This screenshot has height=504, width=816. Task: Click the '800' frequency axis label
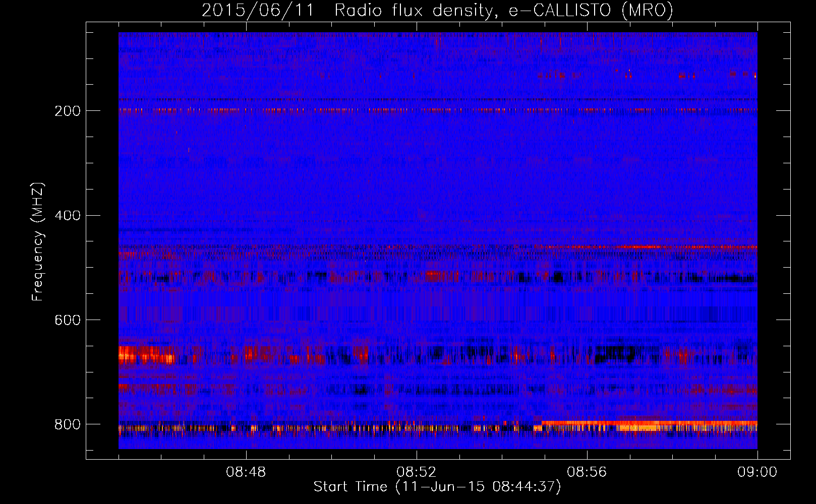coord(68,424)
